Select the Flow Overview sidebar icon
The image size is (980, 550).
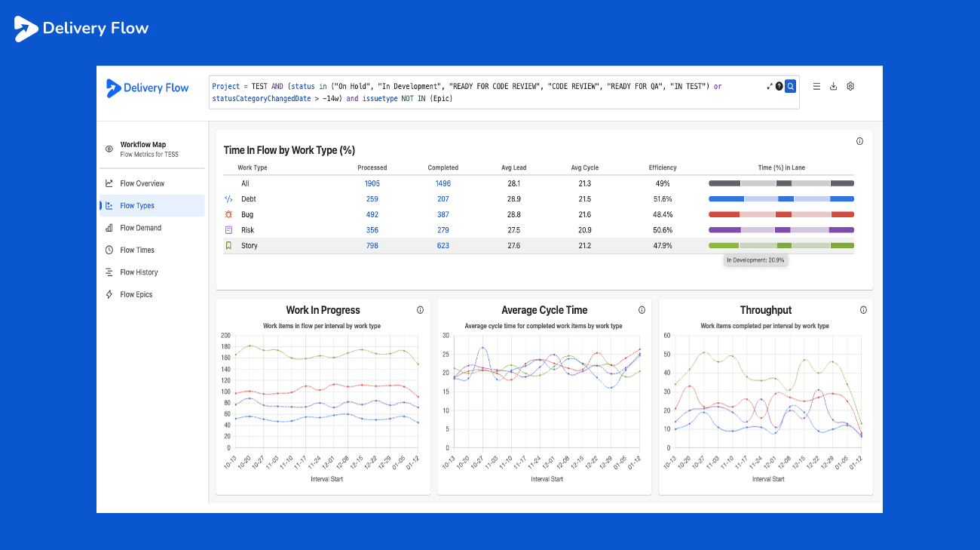point(109,183)
